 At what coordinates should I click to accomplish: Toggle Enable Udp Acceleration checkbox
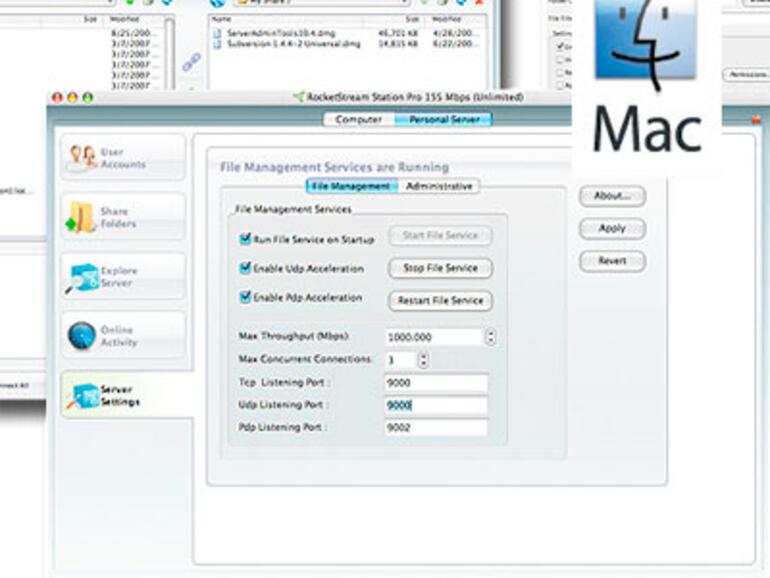coord(245,268)
